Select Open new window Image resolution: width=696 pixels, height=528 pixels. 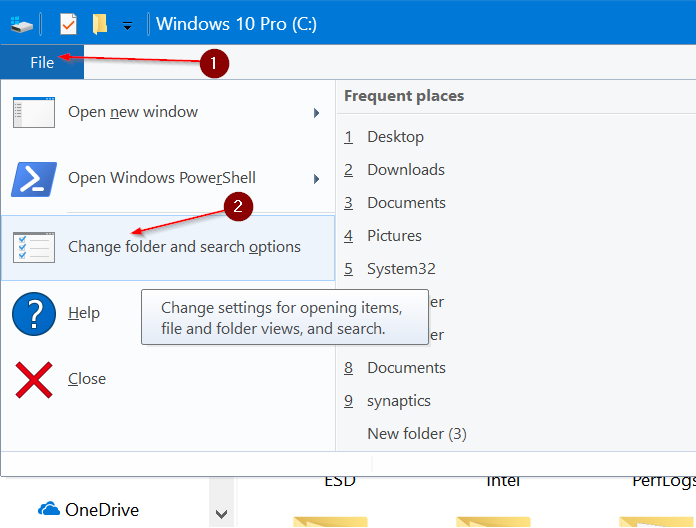coord(168,112)
